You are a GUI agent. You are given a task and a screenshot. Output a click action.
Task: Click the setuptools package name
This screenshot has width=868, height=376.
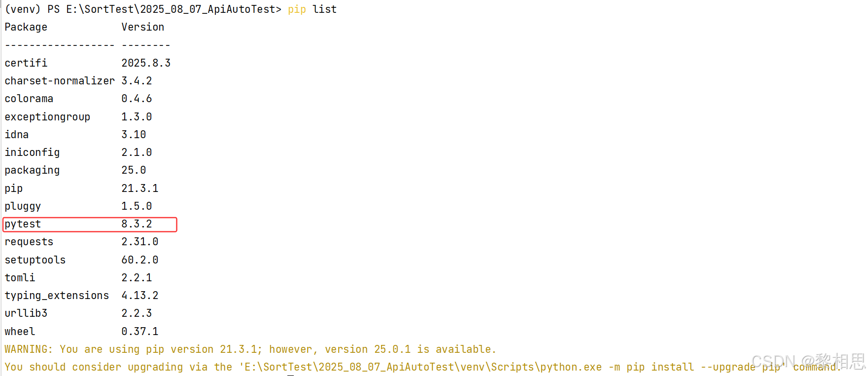(35, 260)
